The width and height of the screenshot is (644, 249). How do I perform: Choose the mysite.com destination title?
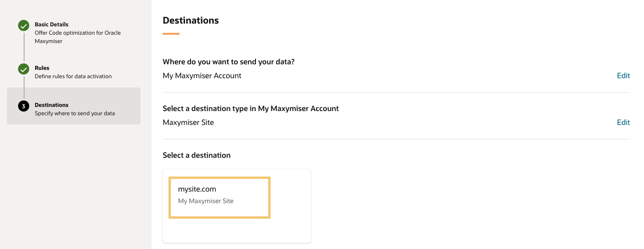[x=197, y=189]
